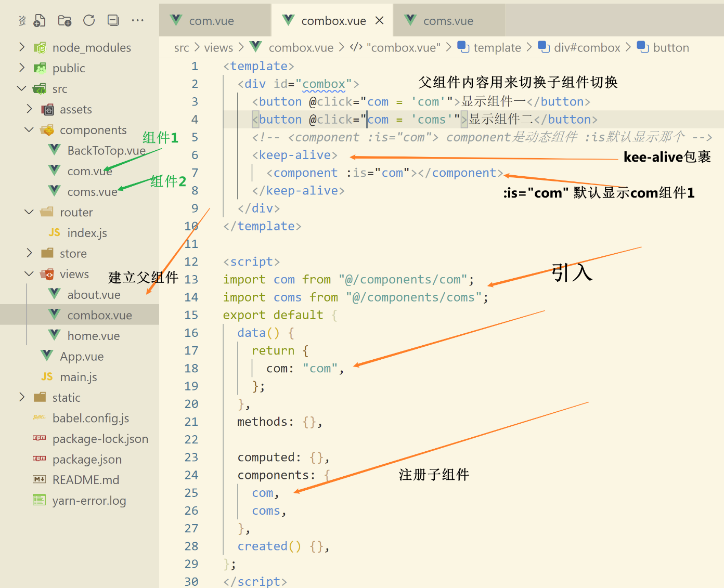Expand the node_modules folder
The image size is (724, 588).
pyautogui.click(x=21, y=47)
